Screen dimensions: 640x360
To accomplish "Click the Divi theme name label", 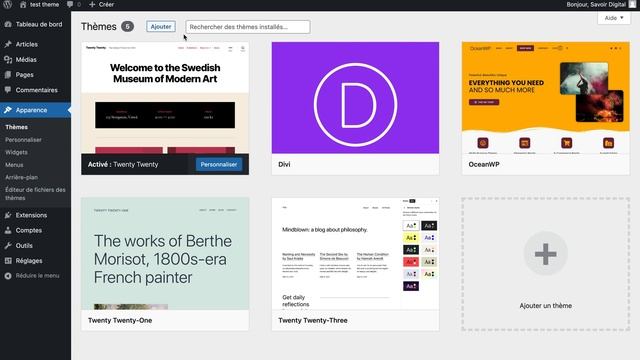I will [x=284, y=164].
